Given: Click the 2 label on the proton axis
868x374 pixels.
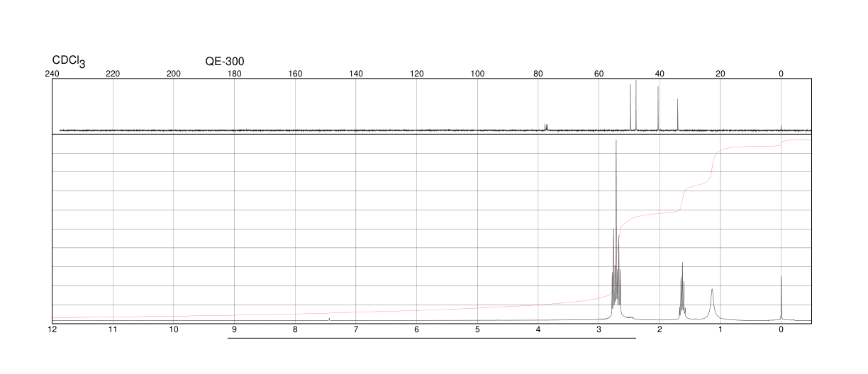Looking at the screenshot, I should [x=660, y=329].
